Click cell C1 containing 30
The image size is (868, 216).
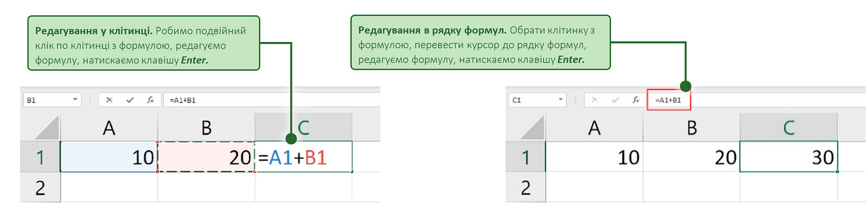[x=789, y=157]
